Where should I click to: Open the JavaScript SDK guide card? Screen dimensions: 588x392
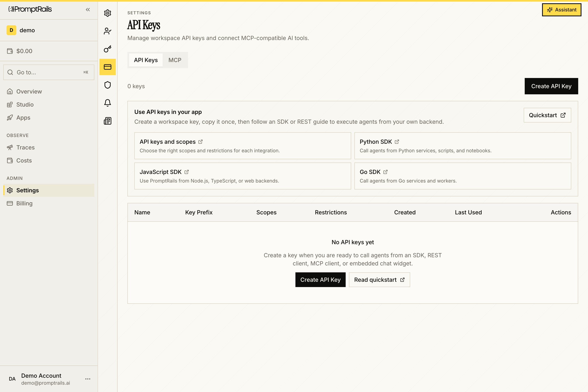(243, 176)
